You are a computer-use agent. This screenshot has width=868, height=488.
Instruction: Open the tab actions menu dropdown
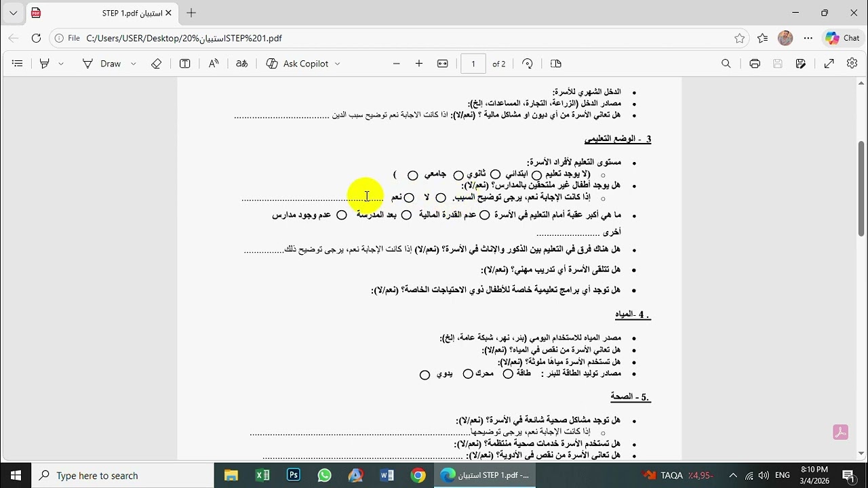tap(13, 13)
